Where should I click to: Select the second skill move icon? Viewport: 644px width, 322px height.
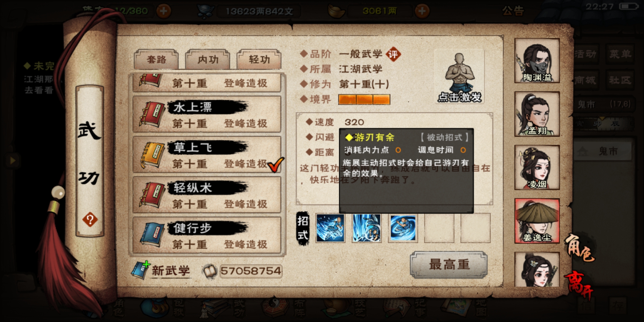366,228
